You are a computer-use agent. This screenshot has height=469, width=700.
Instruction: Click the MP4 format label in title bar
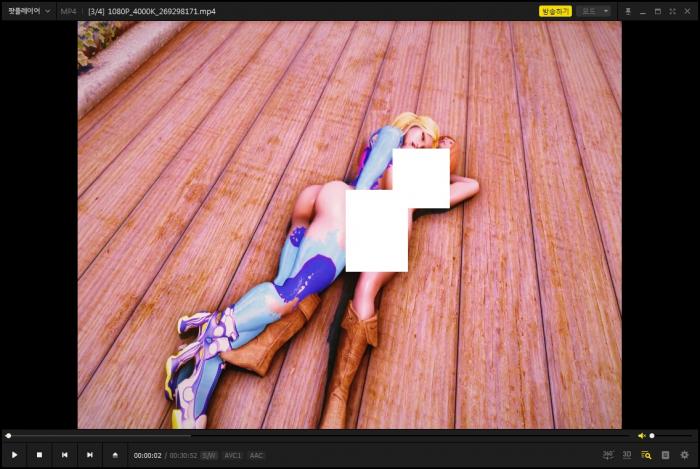[x=68, y=12]
